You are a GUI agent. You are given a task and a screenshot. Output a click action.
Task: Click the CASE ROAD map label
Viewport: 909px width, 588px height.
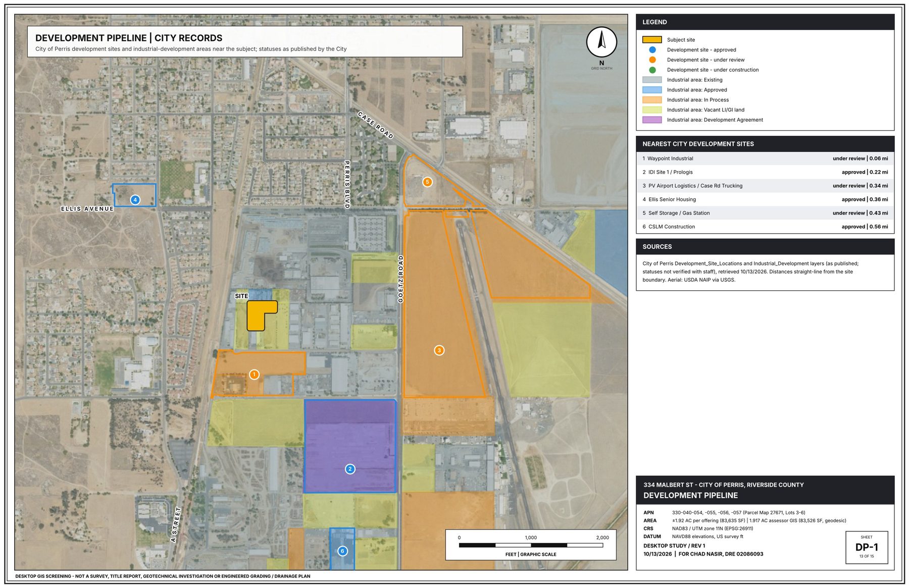point(375,125)
